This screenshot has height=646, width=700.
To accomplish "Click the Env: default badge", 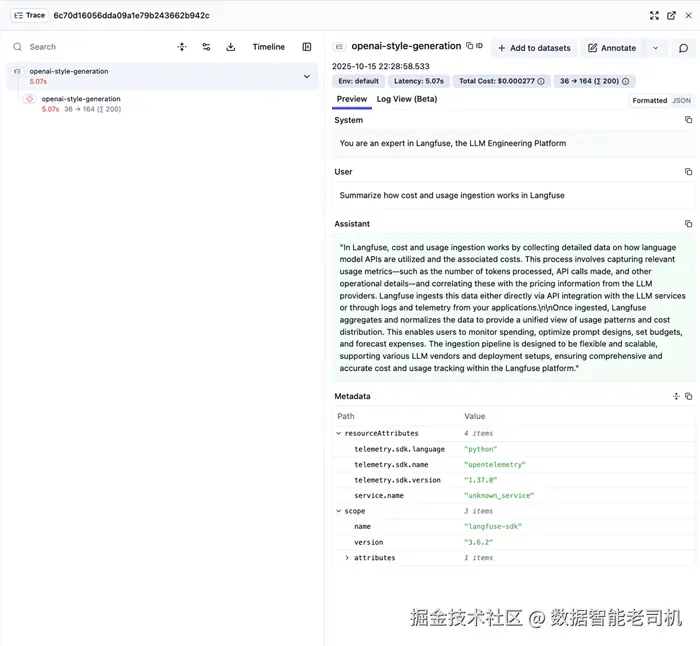I will click(x=358, y=81).
